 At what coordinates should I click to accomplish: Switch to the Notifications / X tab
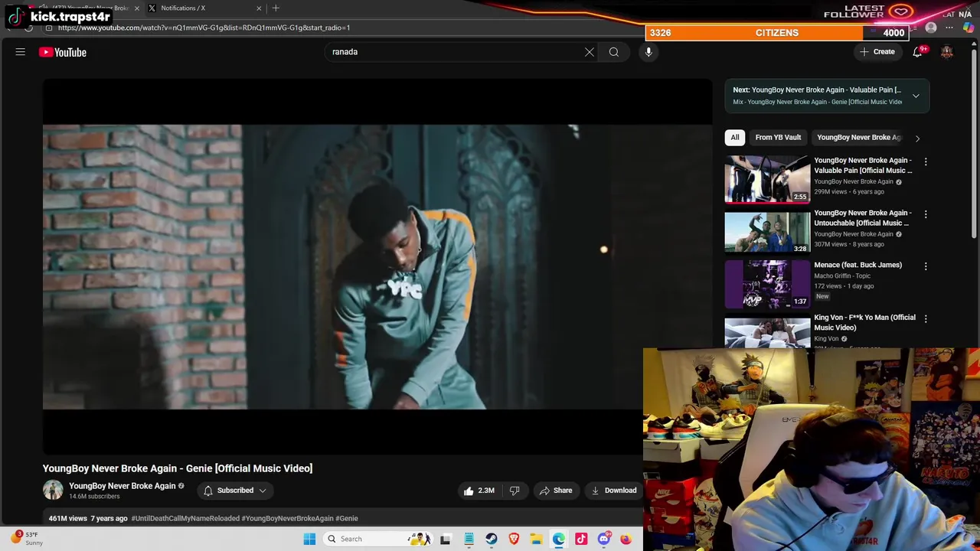(x=203, y=8)
